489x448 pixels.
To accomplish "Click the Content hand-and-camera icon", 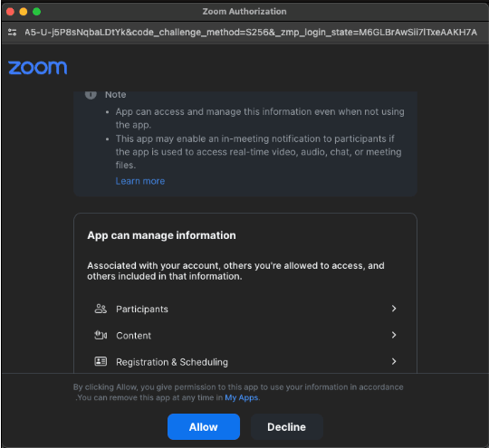I will click(x=101, y=335).
